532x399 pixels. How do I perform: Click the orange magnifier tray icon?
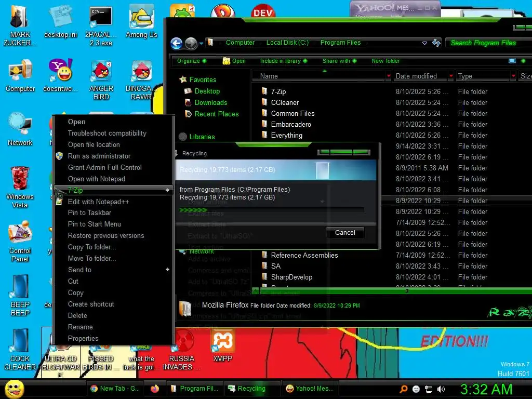403,389
